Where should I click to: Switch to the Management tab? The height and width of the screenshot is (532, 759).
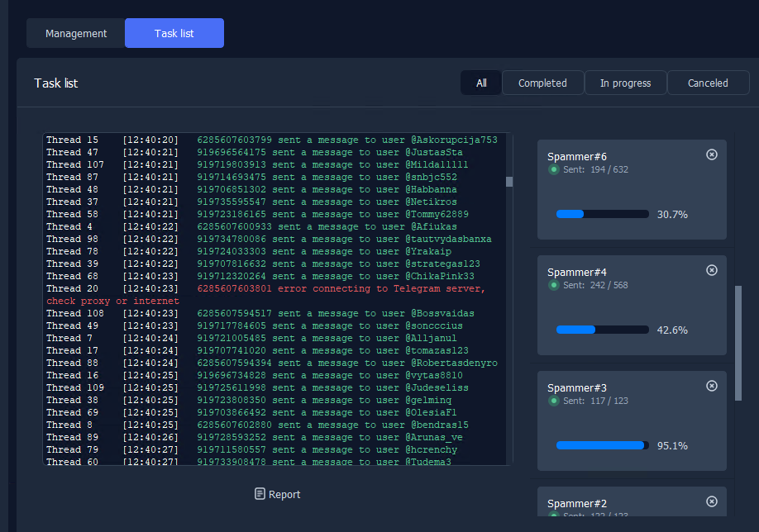(76, 33)
